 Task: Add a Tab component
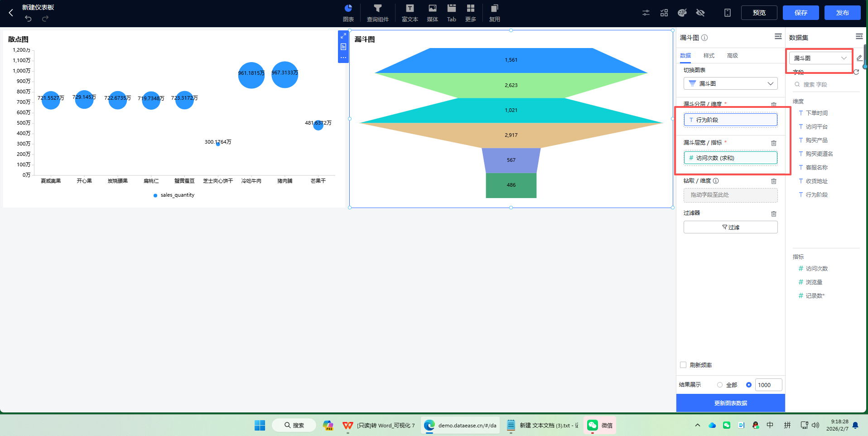[452, 13]
